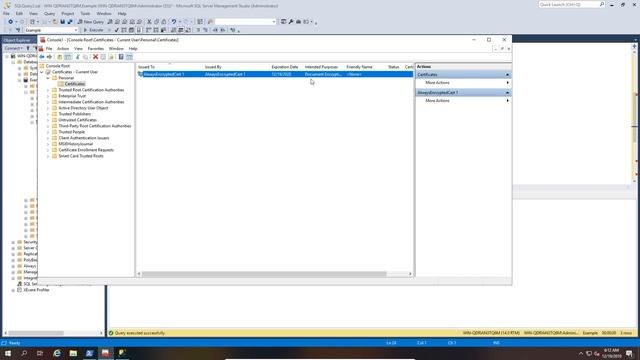
Task: Select the MSIEHistoryJournal folder
Action: click(x=76, y=144)
